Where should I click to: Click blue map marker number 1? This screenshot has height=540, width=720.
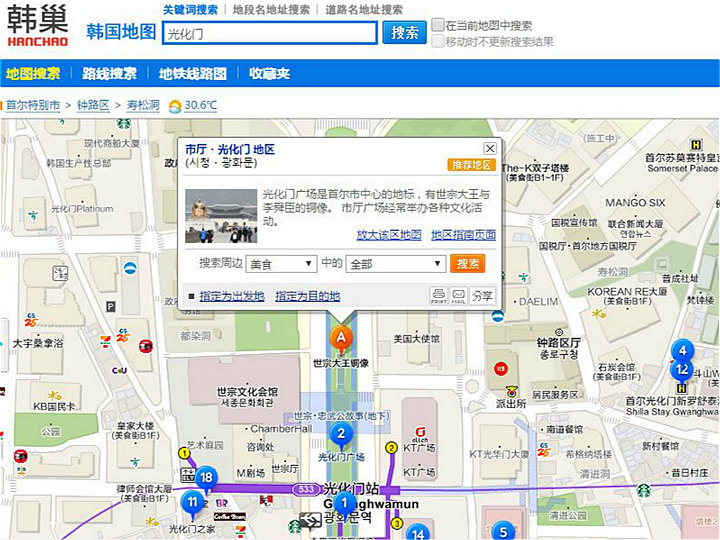(344, 504)
